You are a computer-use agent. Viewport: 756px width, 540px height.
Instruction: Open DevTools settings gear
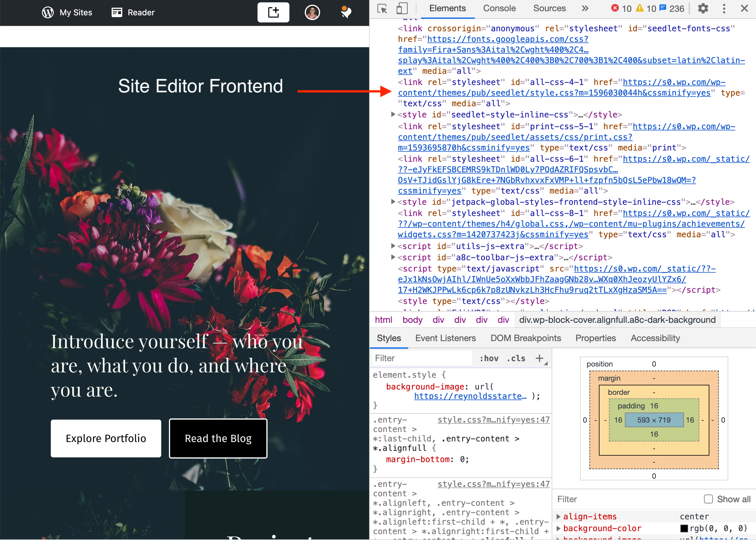(x=703, y=8)
